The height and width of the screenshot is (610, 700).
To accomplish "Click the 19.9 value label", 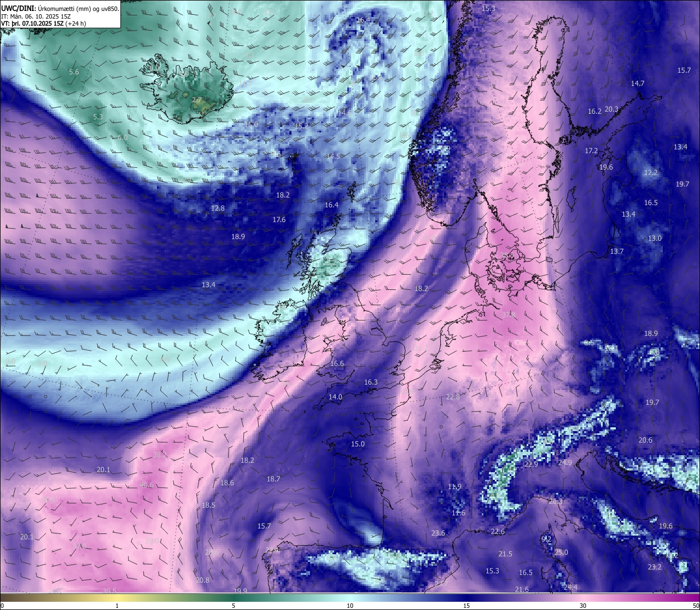I will 240,591.
